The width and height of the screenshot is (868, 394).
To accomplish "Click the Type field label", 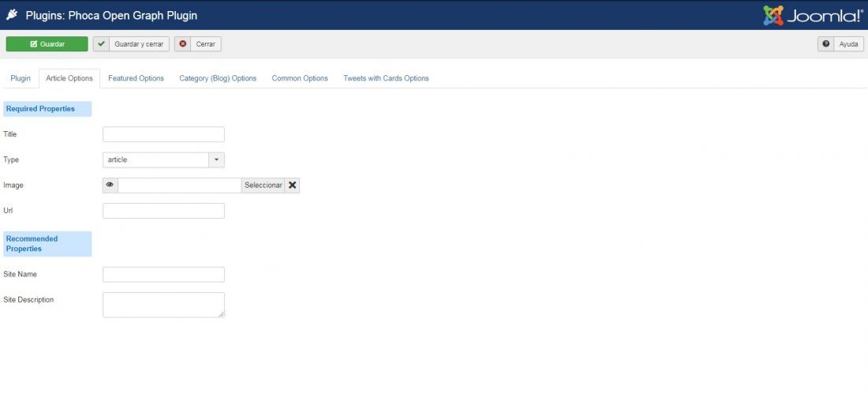I will point(11,159).
